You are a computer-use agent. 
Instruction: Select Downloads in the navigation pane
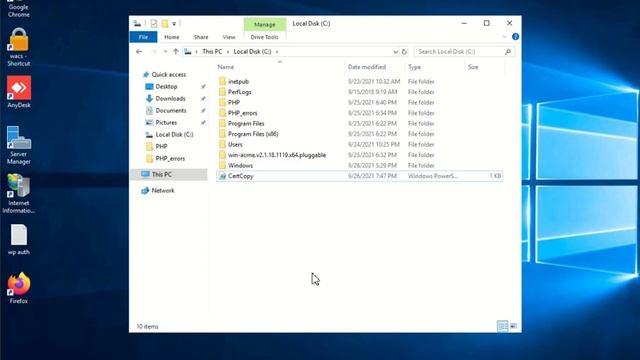(170, 98)
